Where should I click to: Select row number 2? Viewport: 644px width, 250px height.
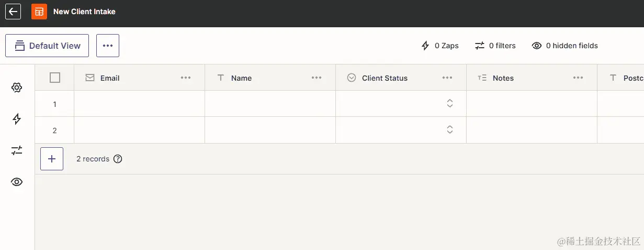pyautogui.click(x=54, y=130)
